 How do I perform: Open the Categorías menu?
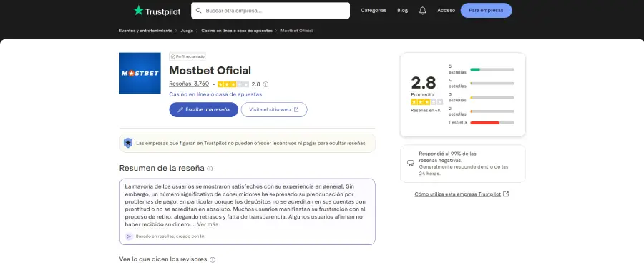[x=374, y=11]
